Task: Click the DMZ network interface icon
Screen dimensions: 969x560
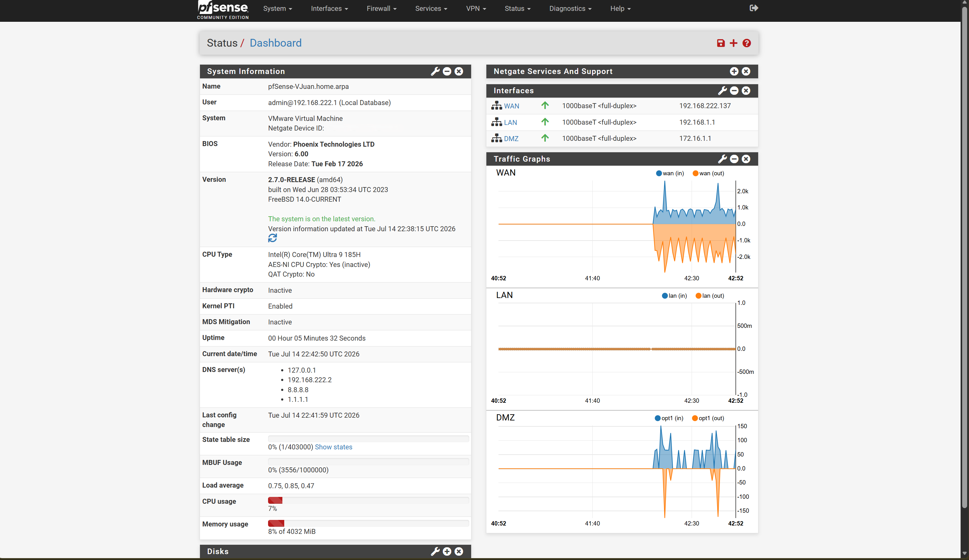Action: (x=496, y=138)
